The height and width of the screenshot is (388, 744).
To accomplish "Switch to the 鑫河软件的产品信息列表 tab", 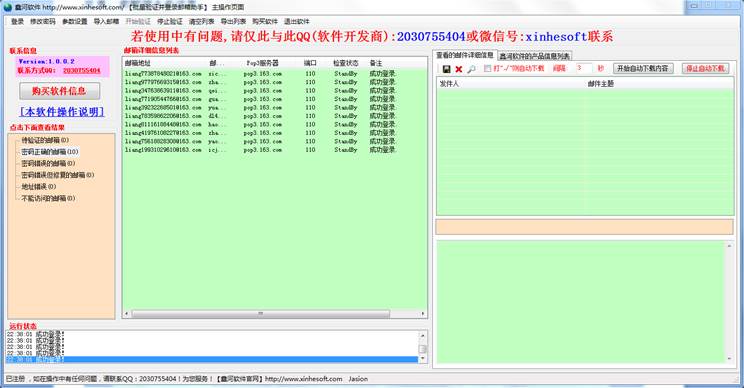I will [534, 56].
